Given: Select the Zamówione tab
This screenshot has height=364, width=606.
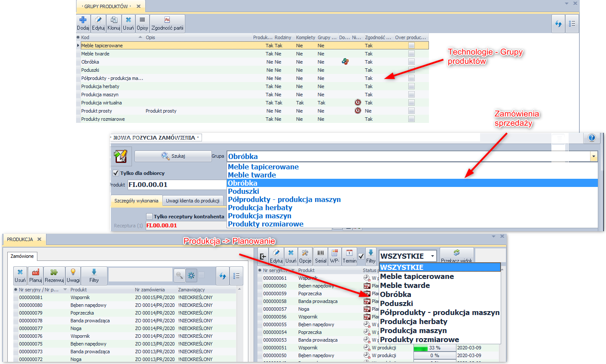Looking at the screenshot, I should pyautogui.click(x=22, y=256).
